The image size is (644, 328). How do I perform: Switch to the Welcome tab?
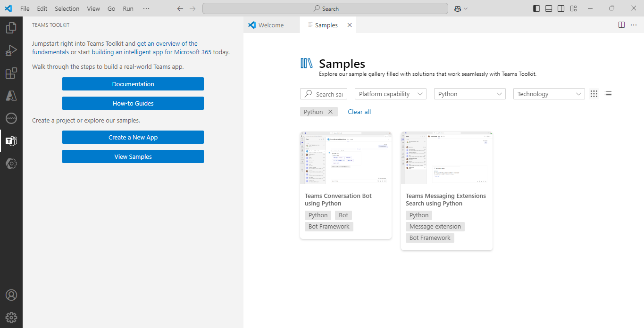click(x=271, y=25)
